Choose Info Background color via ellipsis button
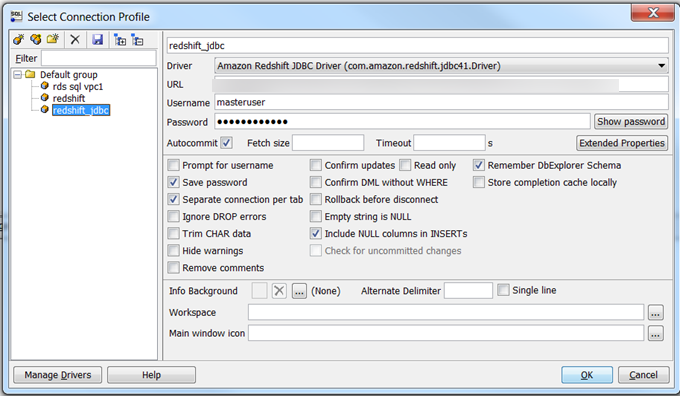Screen dimensions: 680x396 (x=299, y=291)
